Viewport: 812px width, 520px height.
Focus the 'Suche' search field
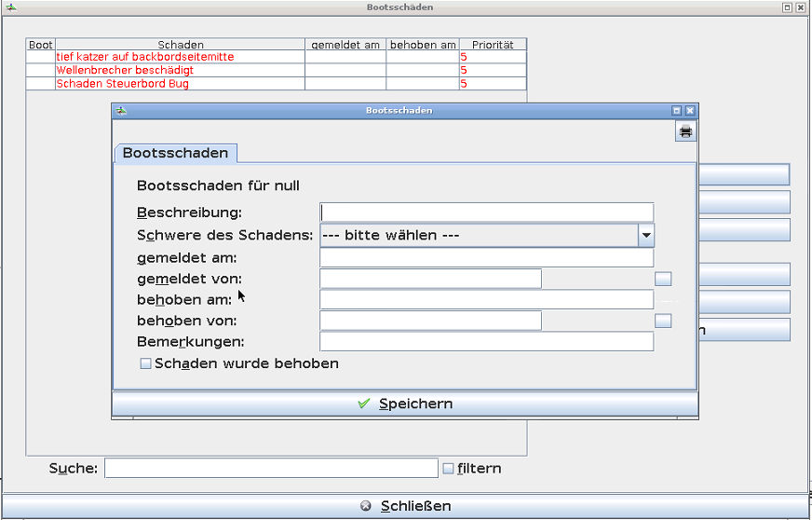(270, 468)
